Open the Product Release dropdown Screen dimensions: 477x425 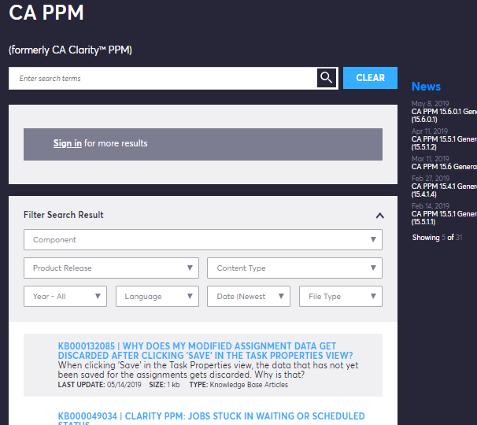(111, 268)
